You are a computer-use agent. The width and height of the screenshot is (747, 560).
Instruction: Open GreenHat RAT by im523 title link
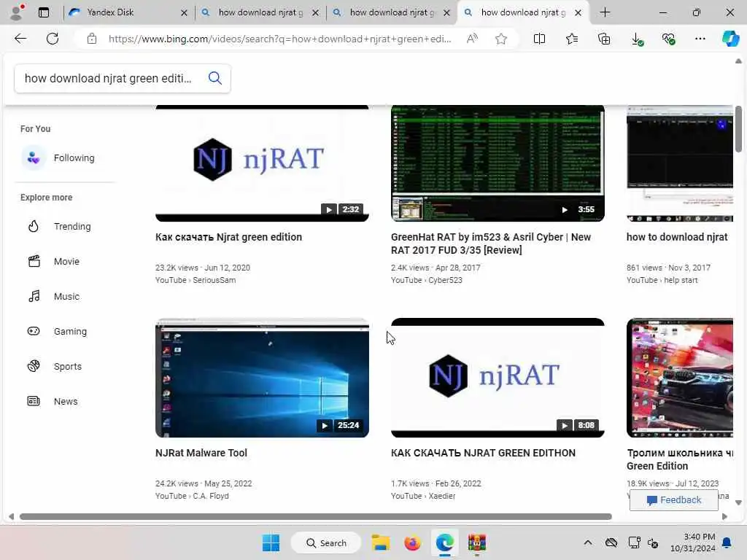tap(491, 244)
